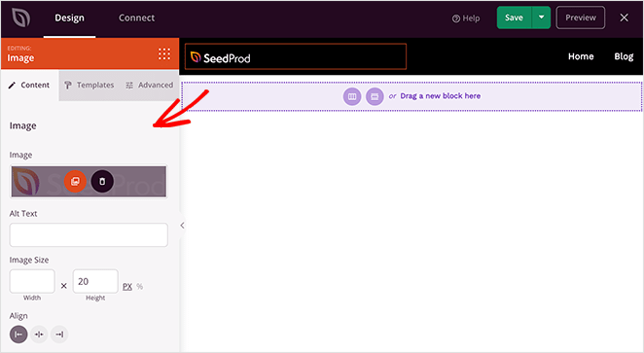Switch to the Connect tab
The image size is (644, 353).
(137, 18)
